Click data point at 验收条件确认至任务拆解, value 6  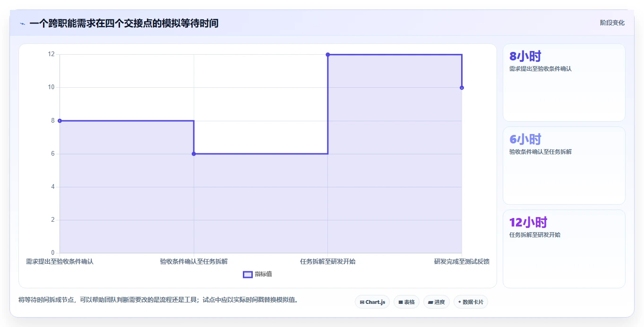coord(194,154)
